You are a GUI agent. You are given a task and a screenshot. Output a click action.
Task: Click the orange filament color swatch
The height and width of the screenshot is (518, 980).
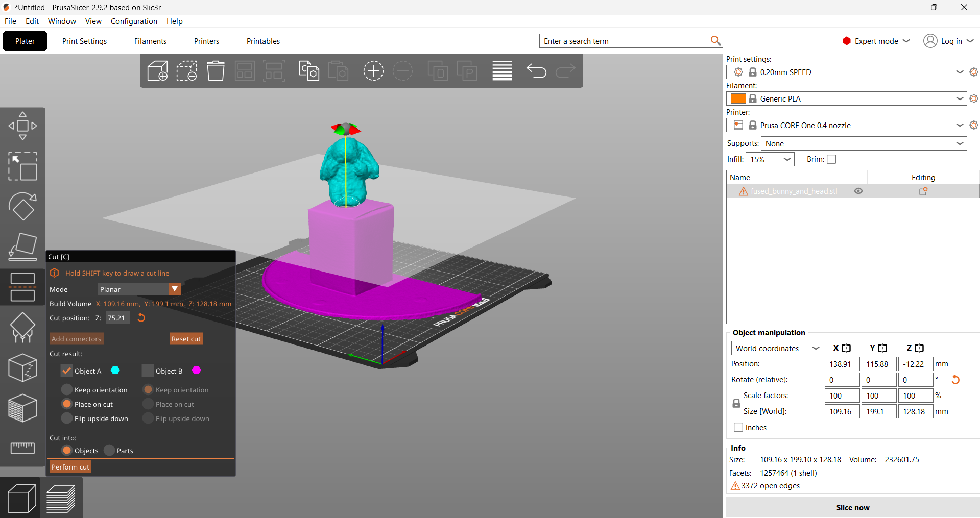click(x=738, y=98)
